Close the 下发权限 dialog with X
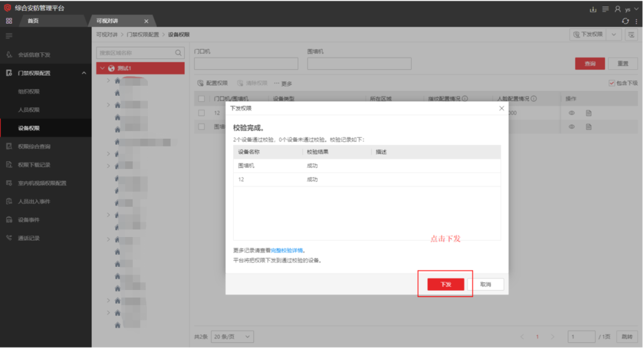 (501, 108)
